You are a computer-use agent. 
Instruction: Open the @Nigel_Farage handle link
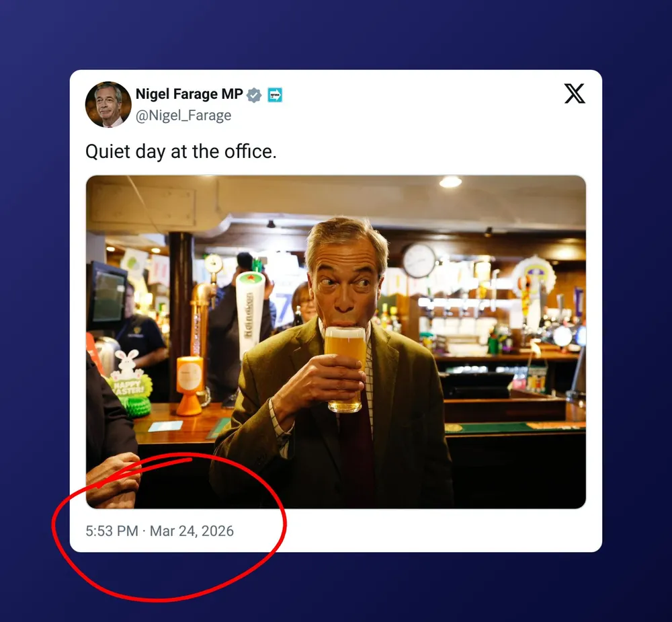click(x=183, y=116)
